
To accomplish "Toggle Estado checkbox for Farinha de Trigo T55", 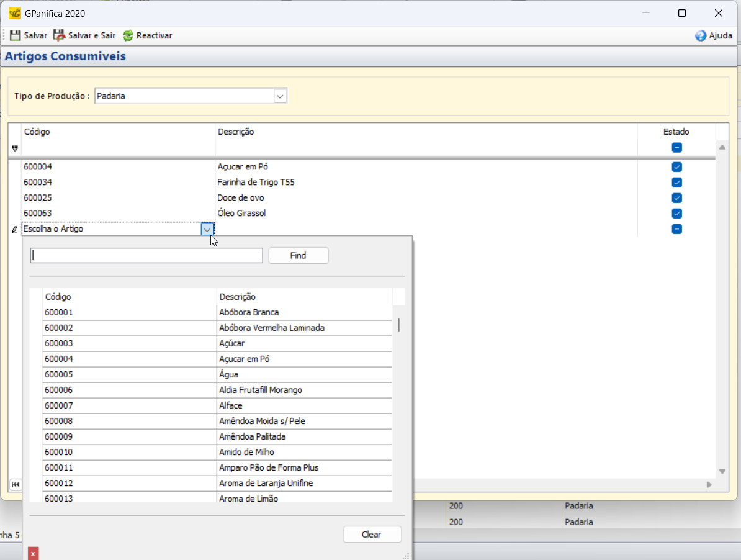I will 676,183.
